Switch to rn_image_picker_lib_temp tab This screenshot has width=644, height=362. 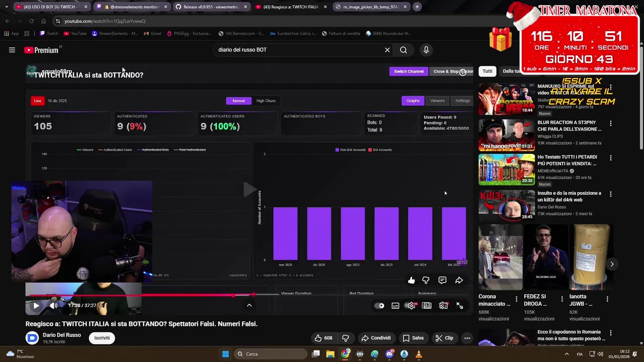tap(371, 7)
